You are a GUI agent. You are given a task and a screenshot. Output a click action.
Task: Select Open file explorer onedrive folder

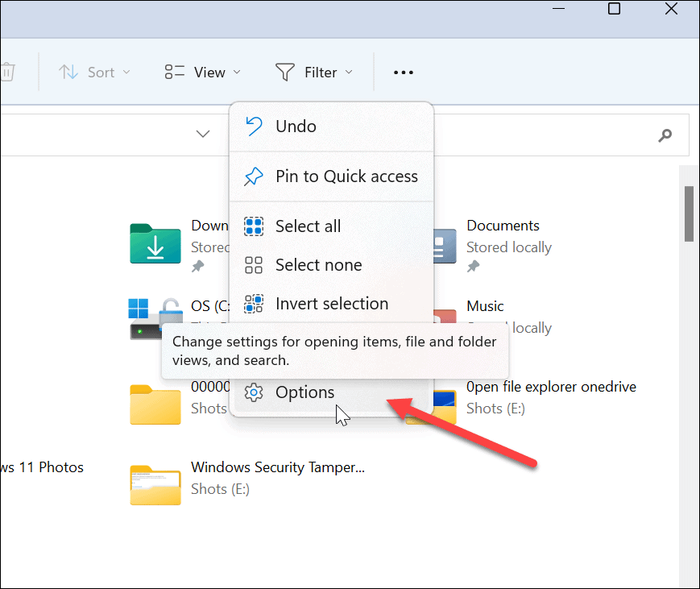[551, 387]
